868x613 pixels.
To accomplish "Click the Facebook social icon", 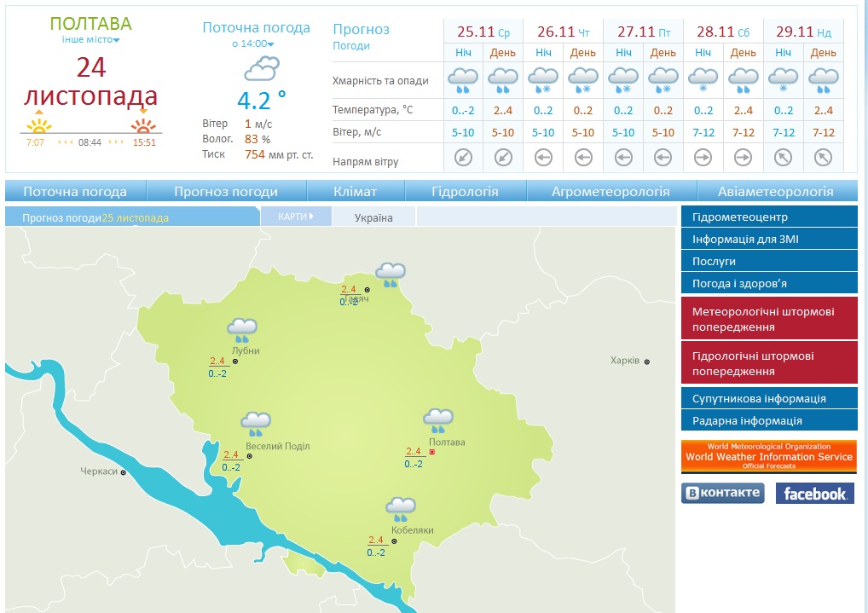I will click(814, 493).
